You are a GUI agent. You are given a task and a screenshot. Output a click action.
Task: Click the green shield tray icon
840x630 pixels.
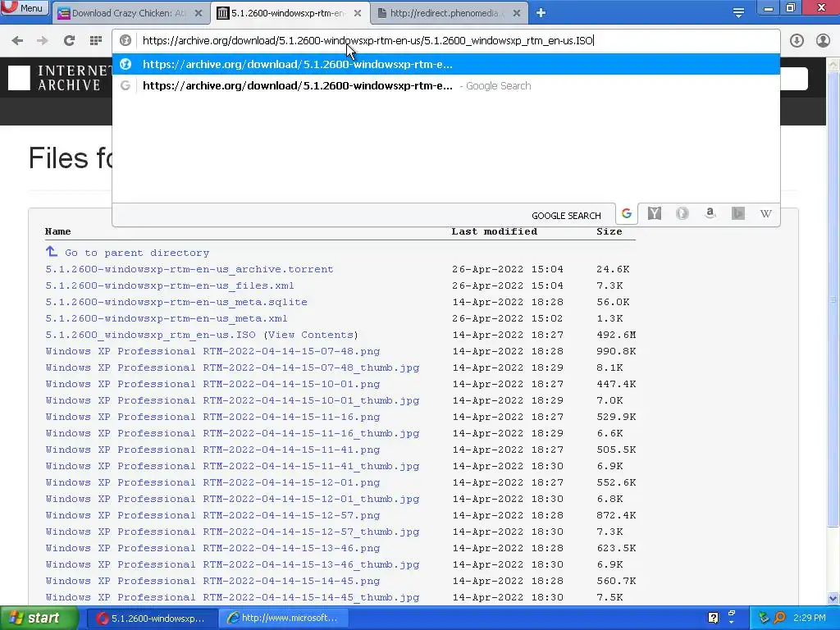click(x=764, y=618)
